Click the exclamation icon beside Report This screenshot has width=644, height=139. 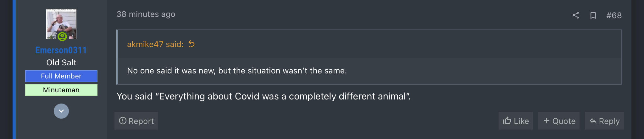(123, 121)
